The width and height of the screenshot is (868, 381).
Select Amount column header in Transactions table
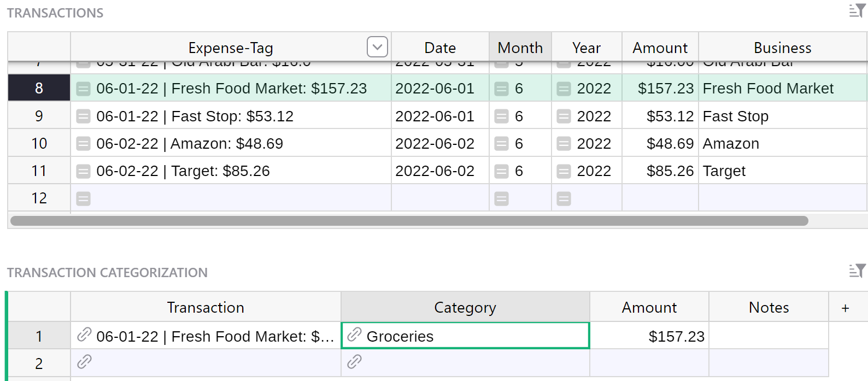pyautogui.click(x=660, y=48)
